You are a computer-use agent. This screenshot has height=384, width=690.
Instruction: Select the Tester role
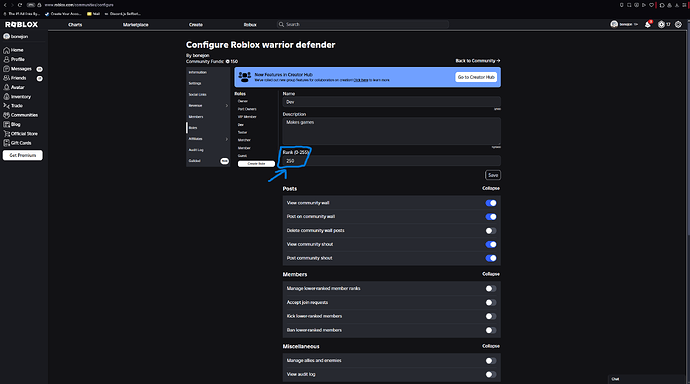coord(242,132)
